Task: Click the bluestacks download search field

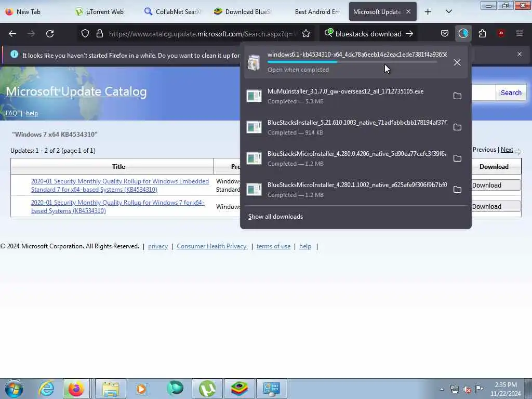Action: coord(368,34)
